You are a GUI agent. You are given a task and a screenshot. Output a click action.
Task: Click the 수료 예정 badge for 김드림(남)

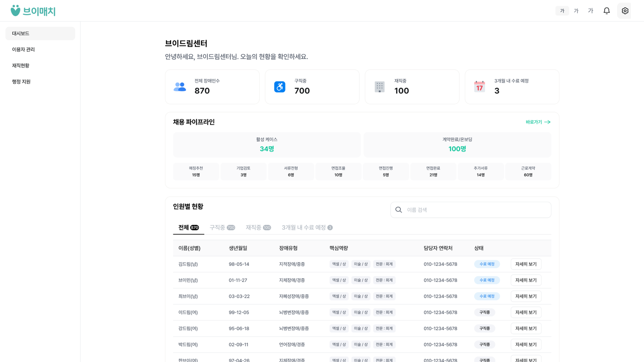coord(487,264)
